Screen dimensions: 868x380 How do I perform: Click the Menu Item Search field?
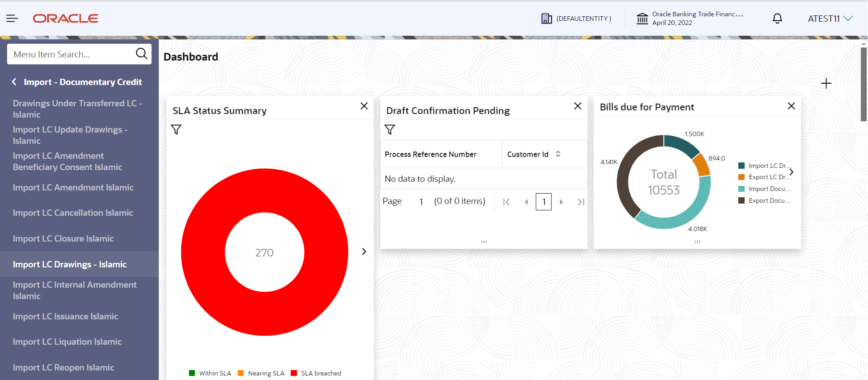pos(72,54)
